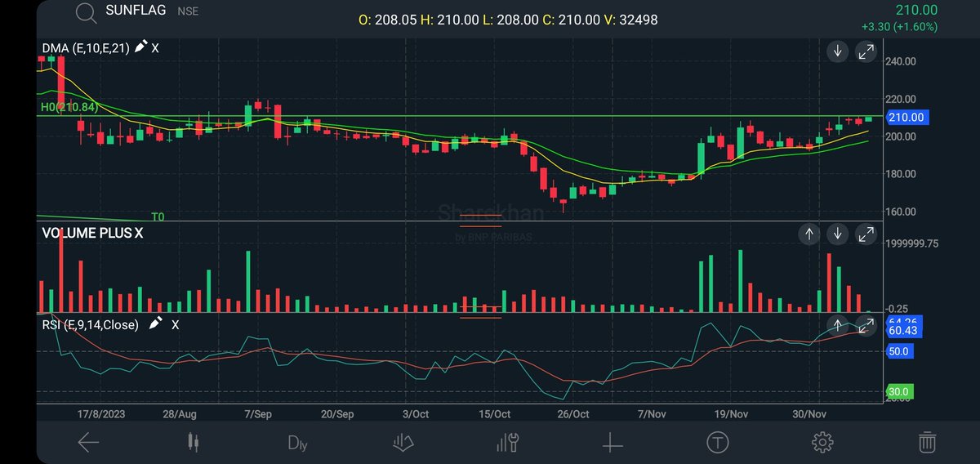The height and width of the screenshot is (464, 980).
Task: Tap the DMA (E,10,E,21) label
Action: 86,48
